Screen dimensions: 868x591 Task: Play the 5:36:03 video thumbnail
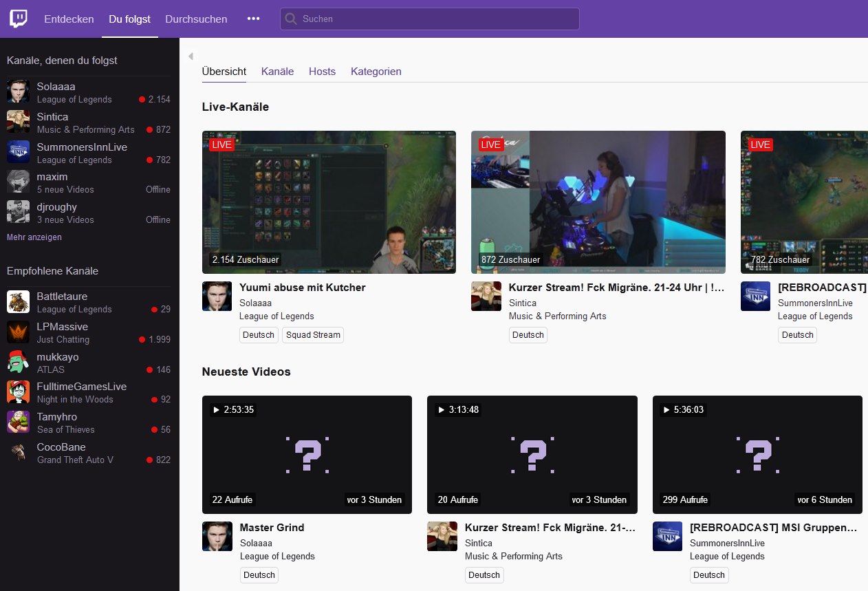tap(757, 455)
